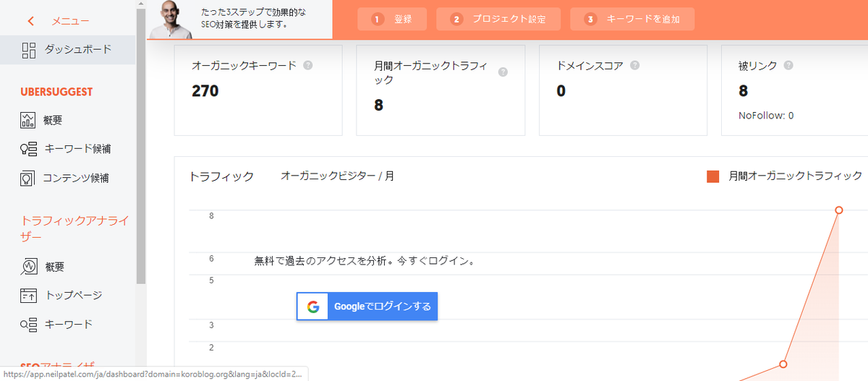Open Traffic Analyzer キーワード menu item

[x=67, y=324]
